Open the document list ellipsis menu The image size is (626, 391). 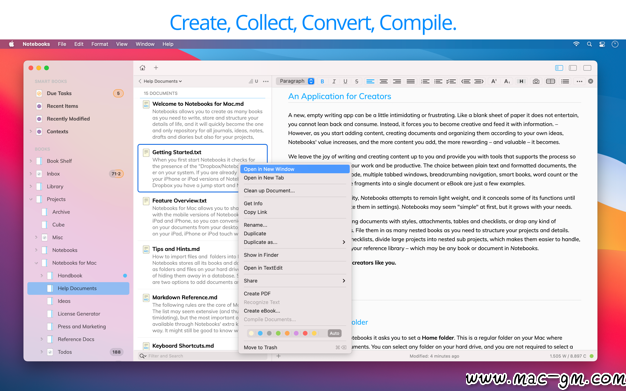(265, 81)
